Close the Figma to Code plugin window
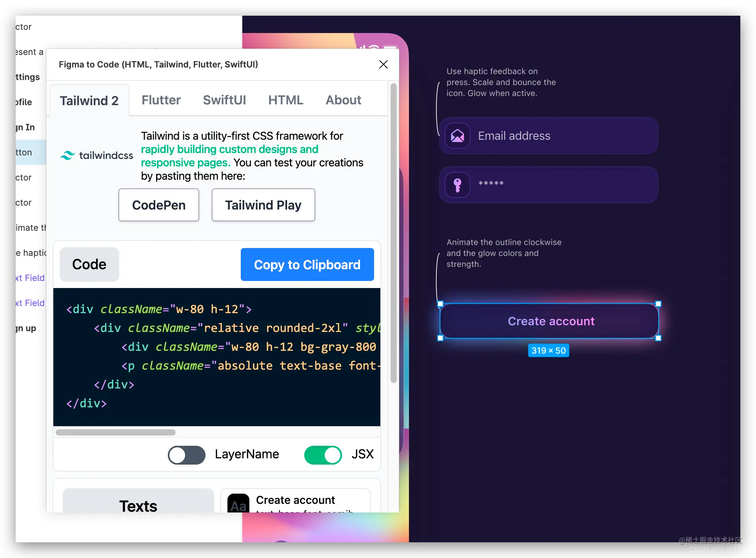The image size is (756, 558). coord(383,64)
